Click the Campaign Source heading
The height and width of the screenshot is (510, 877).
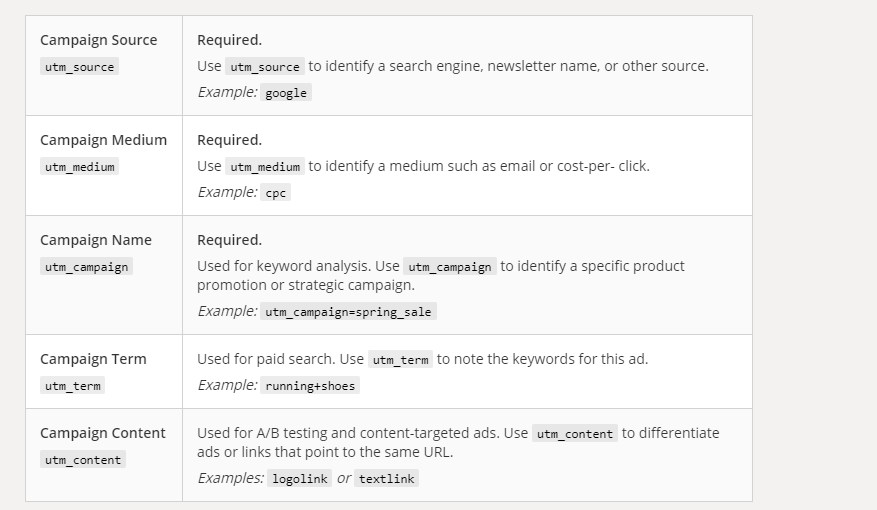(98, 40)
